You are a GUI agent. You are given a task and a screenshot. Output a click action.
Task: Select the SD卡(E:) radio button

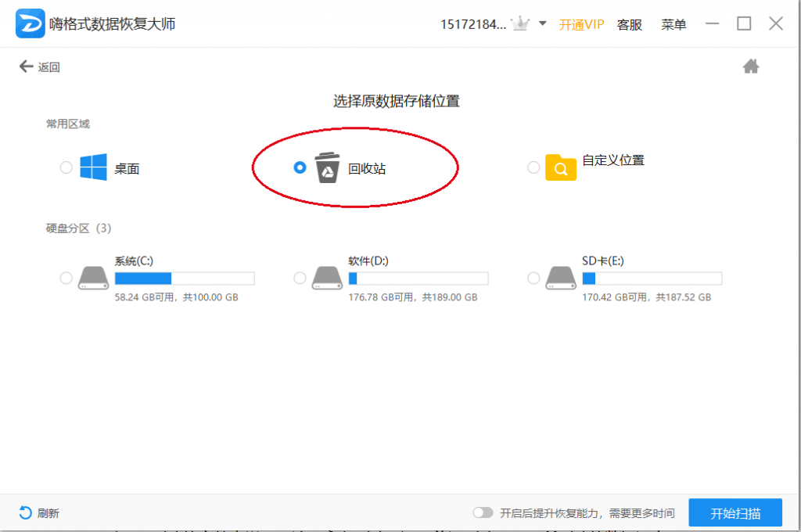coord(533,278)
